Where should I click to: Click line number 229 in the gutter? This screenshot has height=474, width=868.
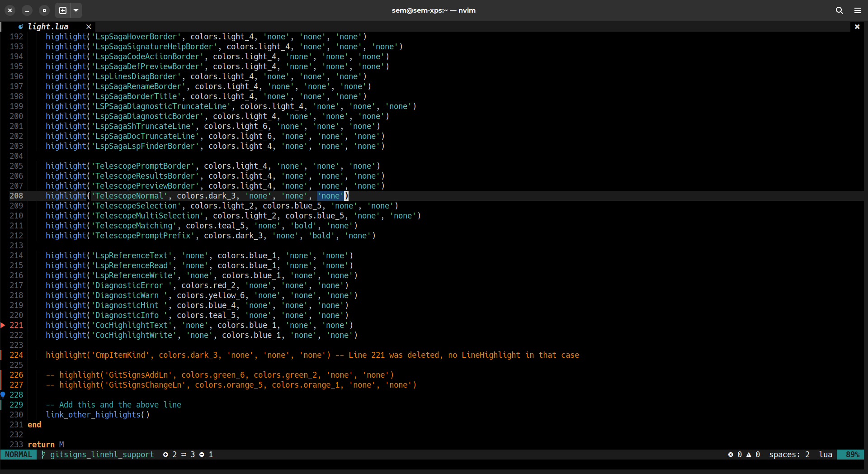pyautogui.click(x=16, y=405)
